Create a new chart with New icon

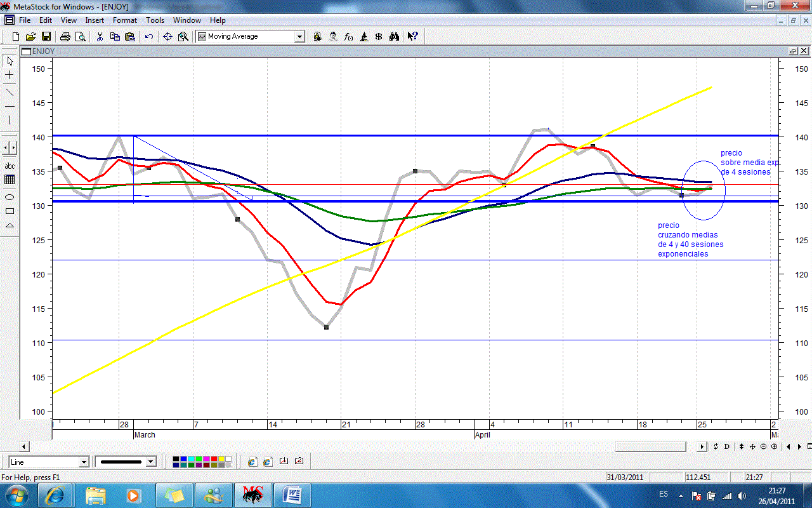pos(16,37)
